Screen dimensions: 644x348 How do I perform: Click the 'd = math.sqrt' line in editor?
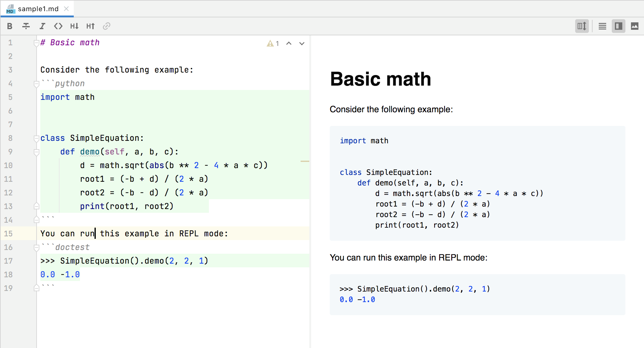coord(174,165)
